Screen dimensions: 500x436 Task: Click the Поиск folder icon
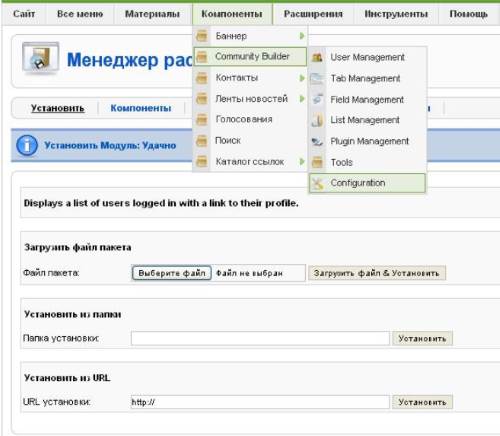202,141
